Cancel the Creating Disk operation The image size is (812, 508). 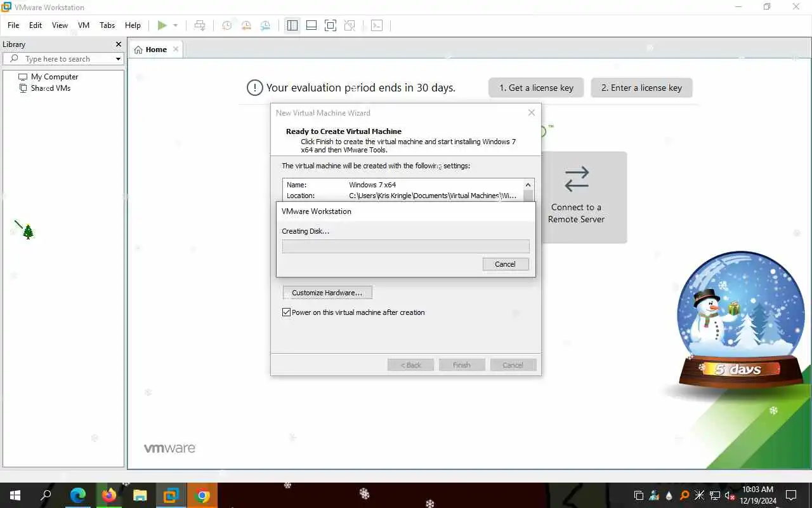[x=505, y=264]
